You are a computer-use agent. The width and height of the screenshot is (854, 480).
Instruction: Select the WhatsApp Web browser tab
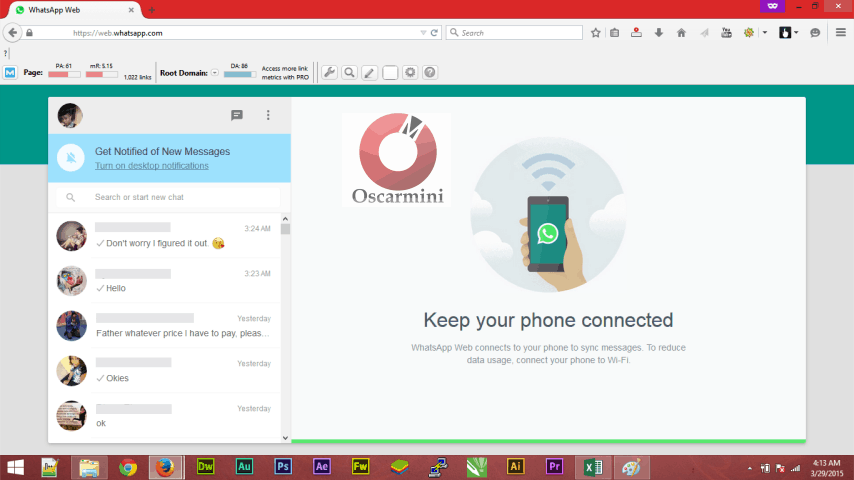(x=72, y=9)
